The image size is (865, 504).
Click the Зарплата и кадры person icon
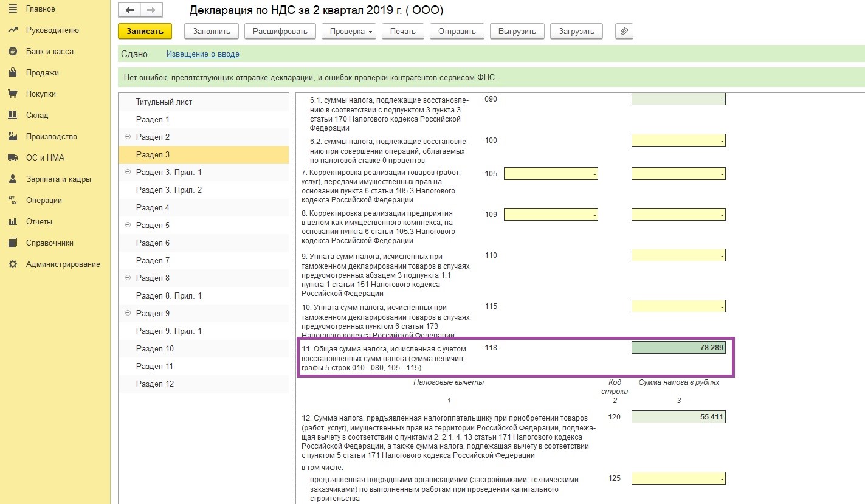12,179
